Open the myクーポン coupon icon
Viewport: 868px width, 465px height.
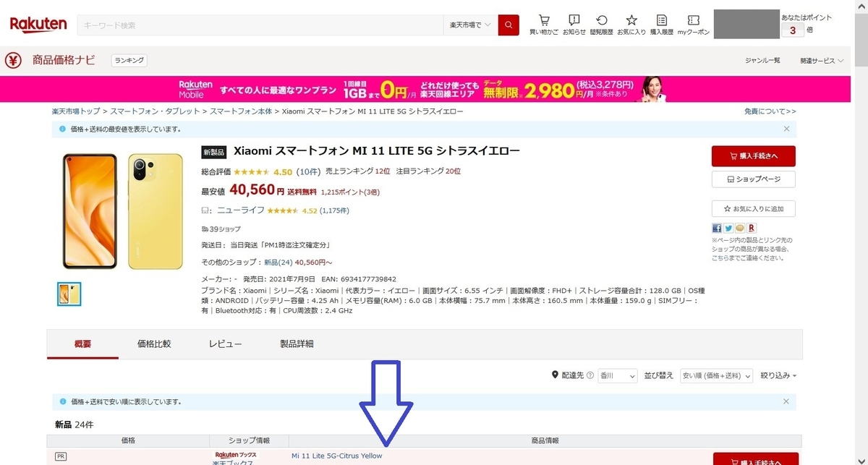tap(694, 25)
